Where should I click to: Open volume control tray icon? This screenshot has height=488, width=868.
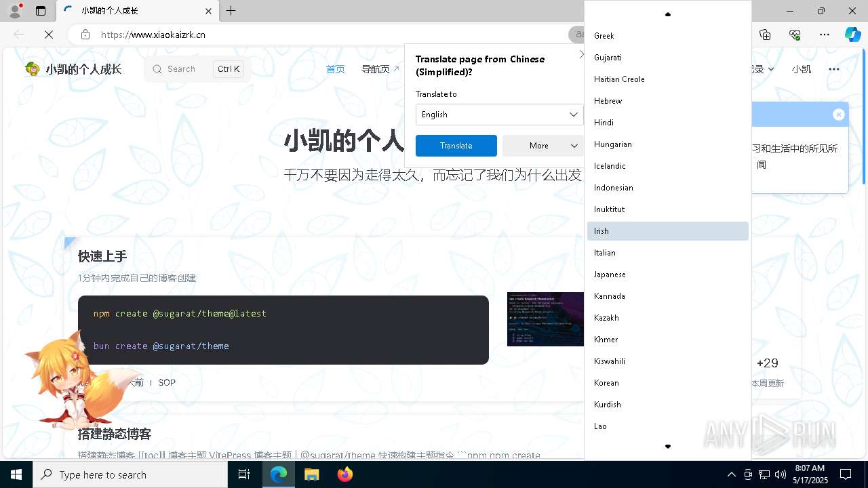point(780,474)
